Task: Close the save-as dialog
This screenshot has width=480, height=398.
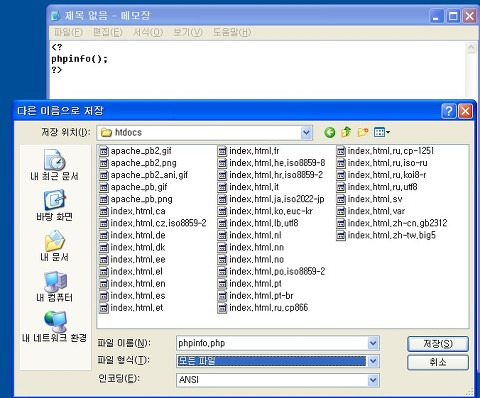Action: coord(465,111)
